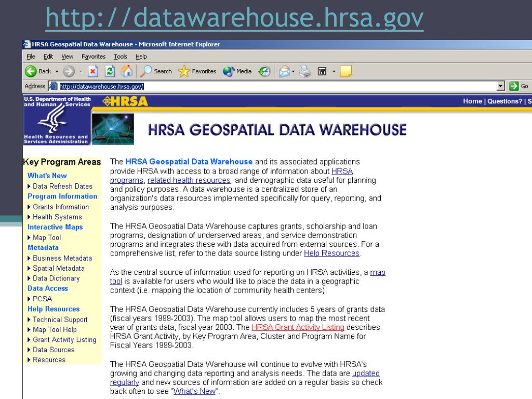Click the Stop loading icon
This screenshot has height=399, width=532.
pyautogui.click(x=92, y=71)
